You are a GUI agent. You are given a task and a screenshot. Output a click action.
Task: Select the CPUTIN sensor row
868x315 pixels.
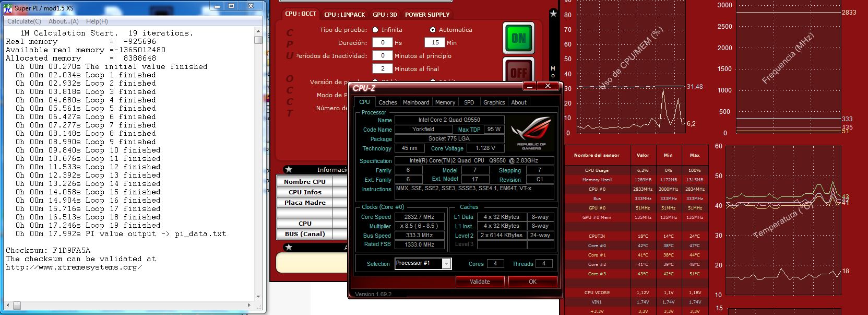point(636,236)
